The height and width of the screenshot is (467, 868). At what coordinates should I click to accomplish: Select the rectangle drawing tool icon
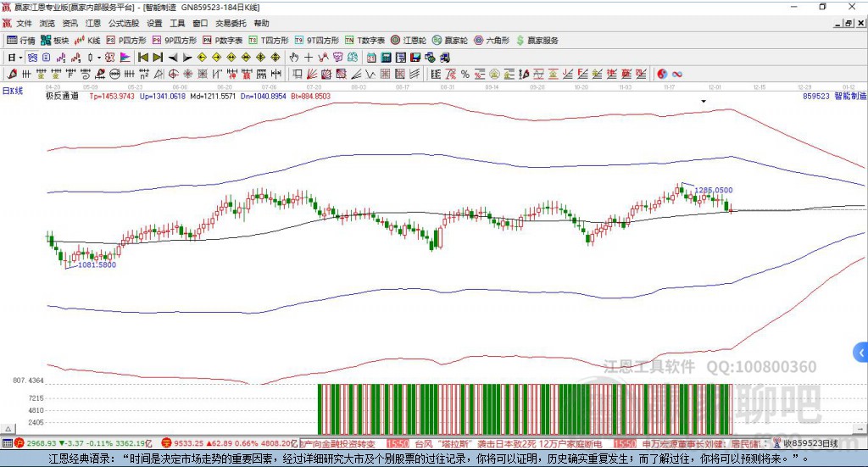[x=298, y=74]
